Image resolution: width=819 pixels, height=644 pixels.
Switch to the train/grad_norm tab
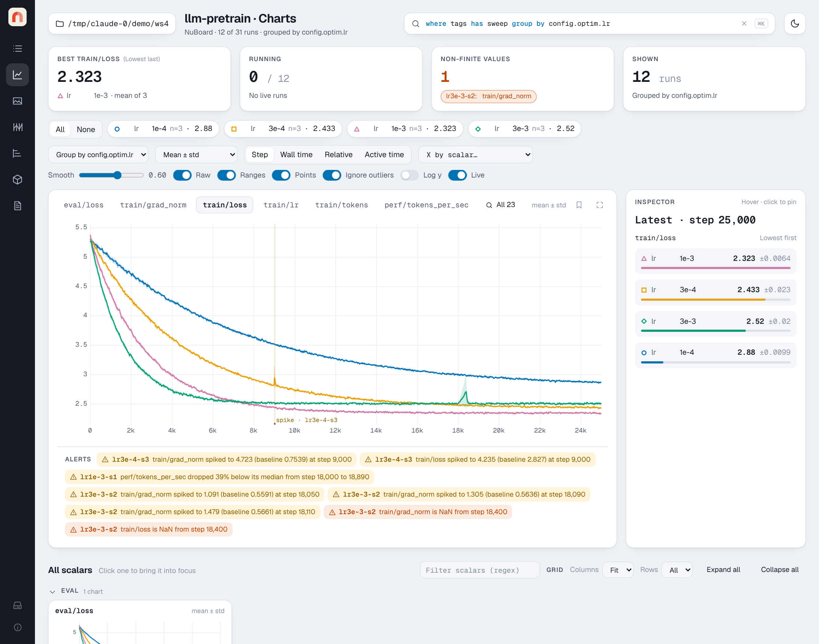click(x=153, y=205)
